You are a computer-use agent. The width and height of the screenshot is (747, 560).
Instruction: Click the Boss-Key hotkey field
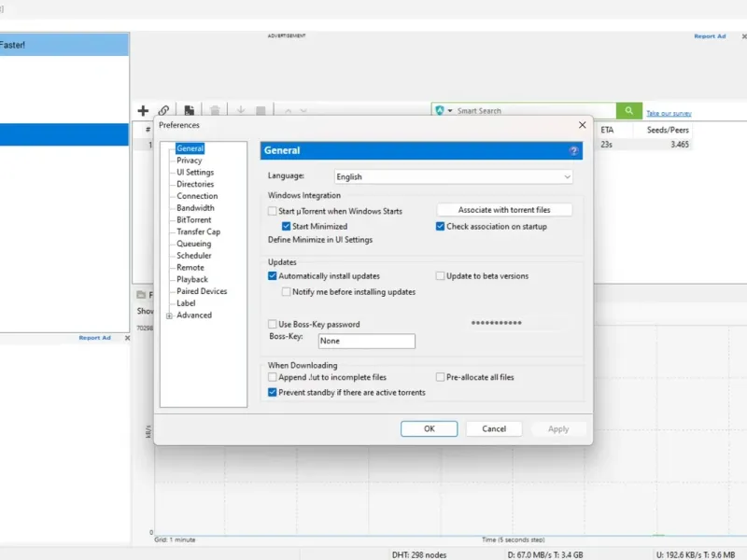tap(367, 341)
